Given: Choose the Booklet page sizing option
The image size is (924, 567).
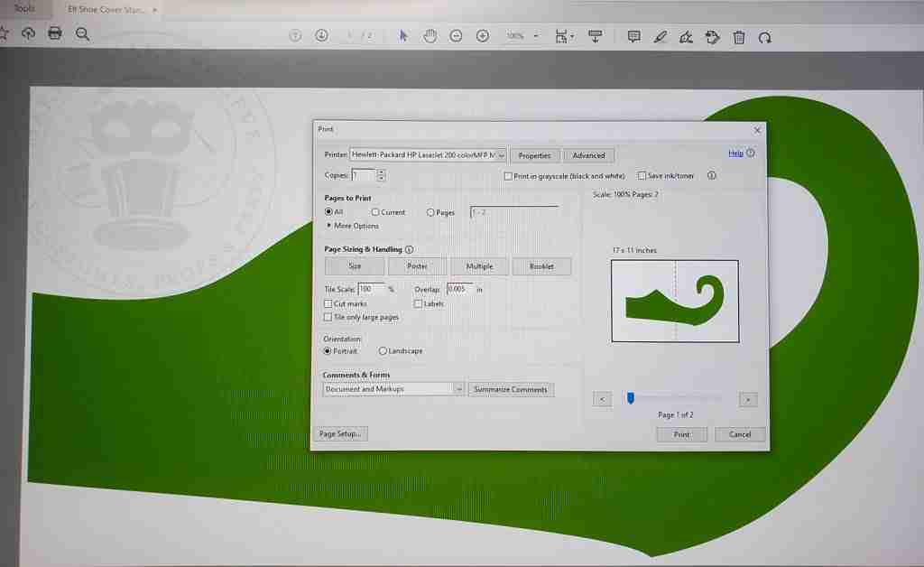Looking at the screenshot, I should coord(541,266).
